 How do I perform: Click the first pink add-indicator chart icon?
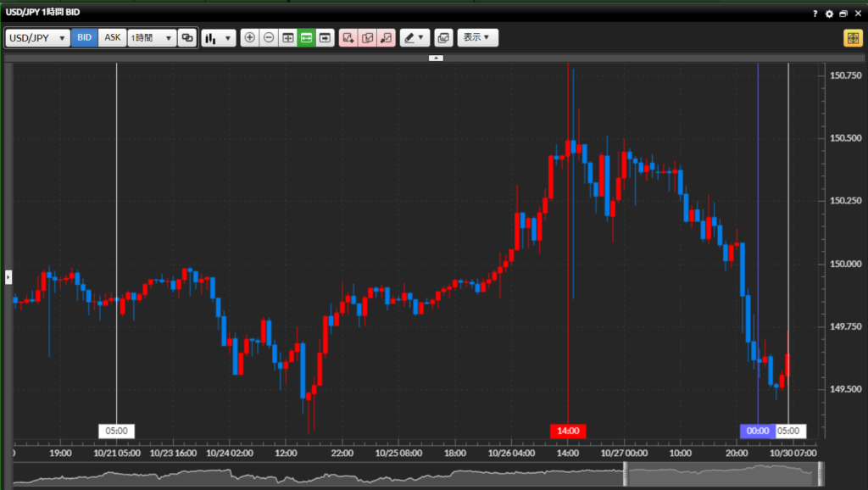coord(348,38)
